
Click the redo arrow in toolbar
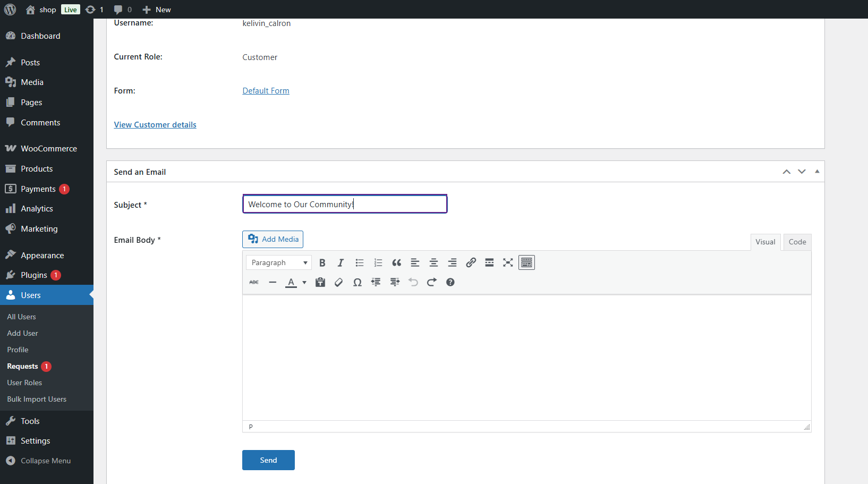pos(432,283)
